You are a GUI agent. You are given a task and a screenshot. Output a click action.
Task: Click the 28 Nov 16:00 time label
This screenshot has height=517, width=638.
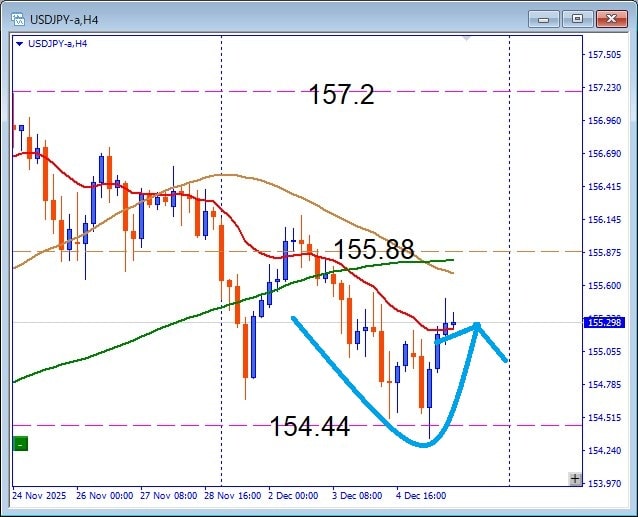[x=233, y=495]
